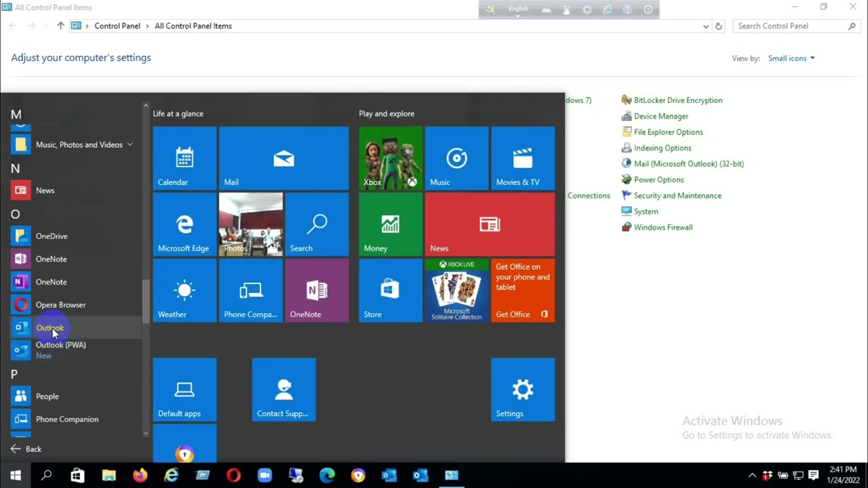The image size is (868, 488).
Task: Open the Settings tile
Action: (x=523, y=390)
